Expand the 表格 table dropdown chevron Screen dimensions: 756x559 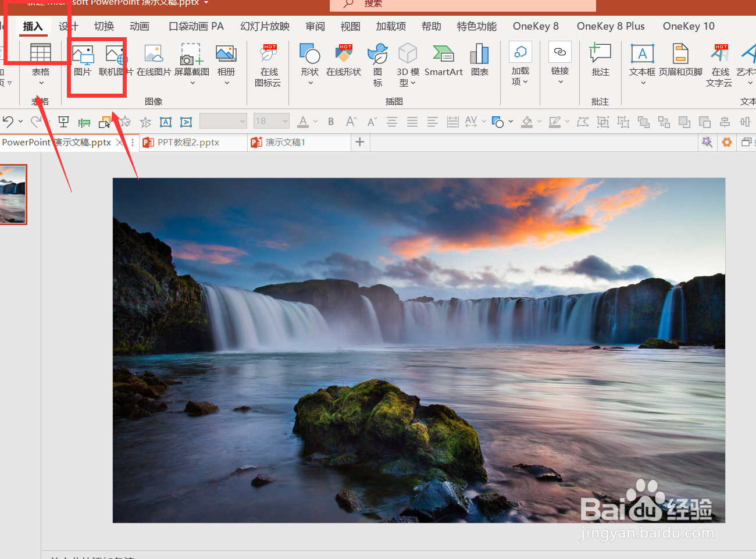pos(41,83)
